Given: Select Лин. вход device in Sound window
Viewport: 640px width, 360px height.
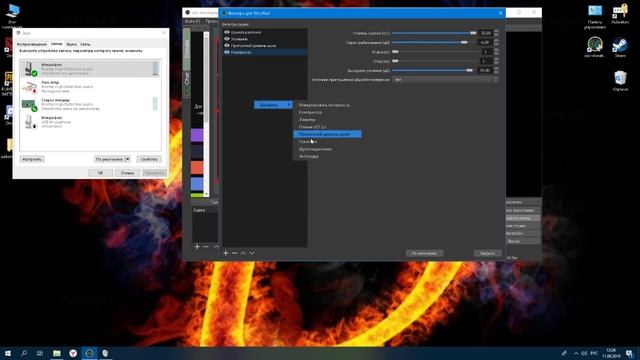Looking at the screenshot, I should pyautogui.click(x=90, y=87).
